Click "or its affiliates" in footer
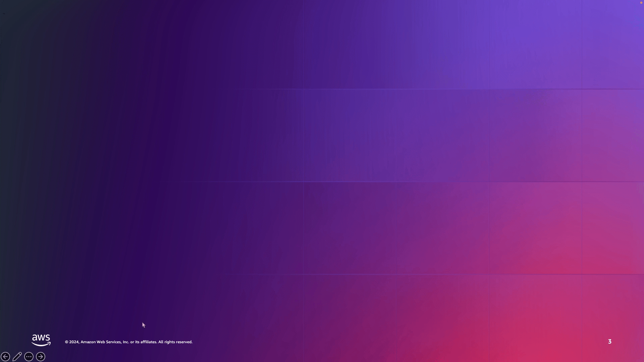The height and width of the screenshot is (362, 644). click(x=144, y=342)
